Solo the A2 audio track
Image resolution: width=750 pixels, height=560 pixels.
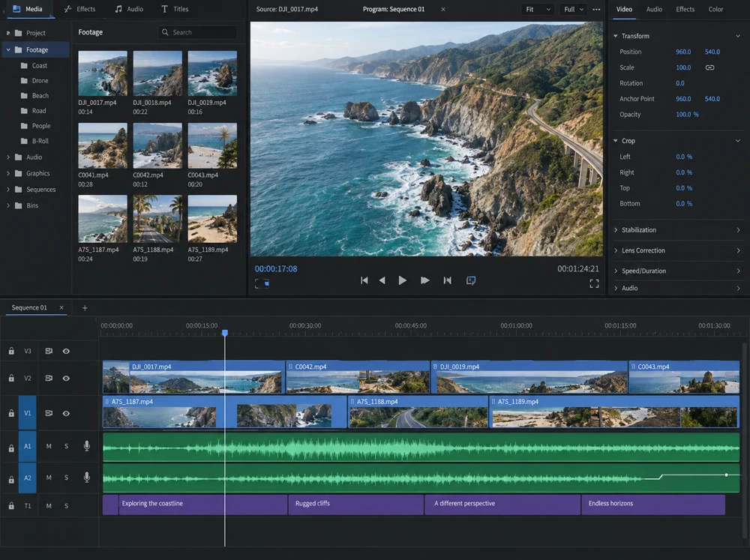click(66, 478)
